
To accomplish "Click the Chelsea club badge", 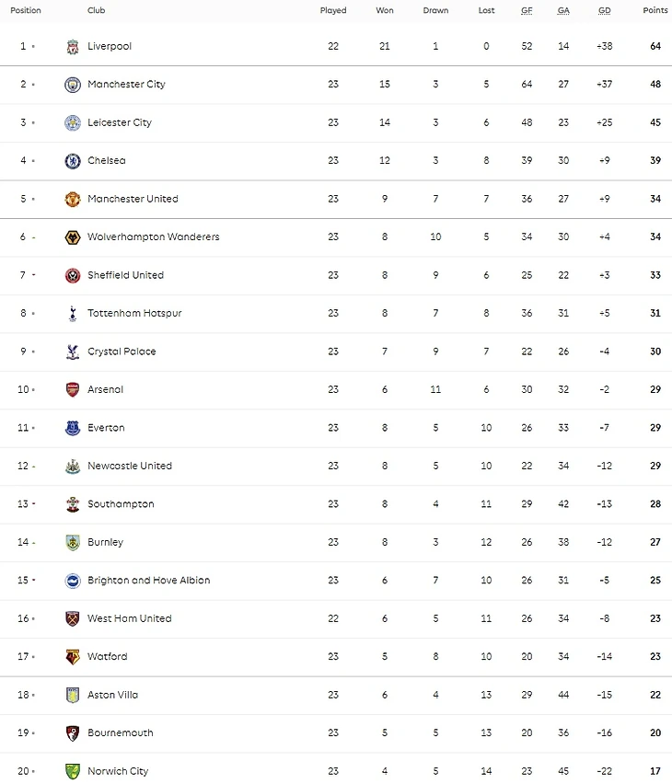I will coord(73,161).
